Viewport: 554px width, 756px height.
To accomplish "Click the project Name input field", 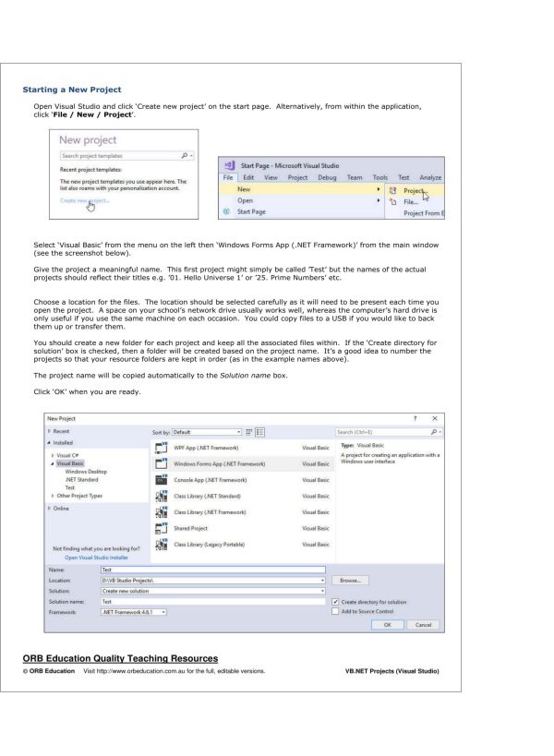I will pyautogui.click(x=212, y=570).
